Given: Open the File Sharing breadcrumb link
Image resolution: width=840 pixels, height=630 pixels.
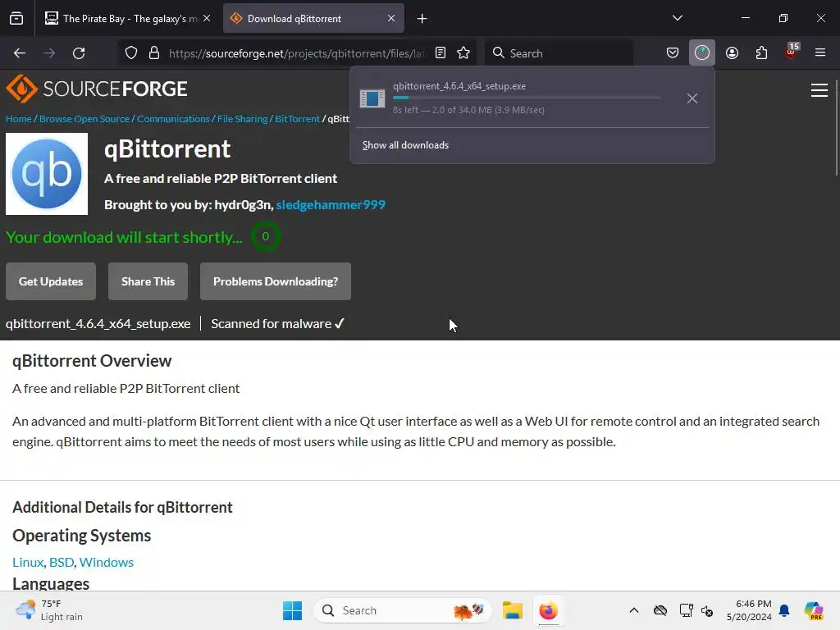Looking at the screenshot, I should pos(242,119).
